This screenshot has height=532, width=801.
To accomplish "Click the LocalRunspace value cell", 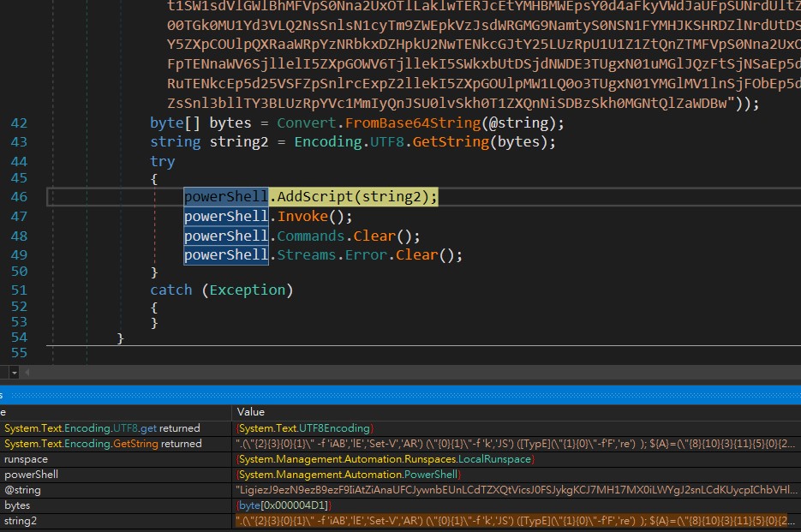I will (x=386, y=459).
